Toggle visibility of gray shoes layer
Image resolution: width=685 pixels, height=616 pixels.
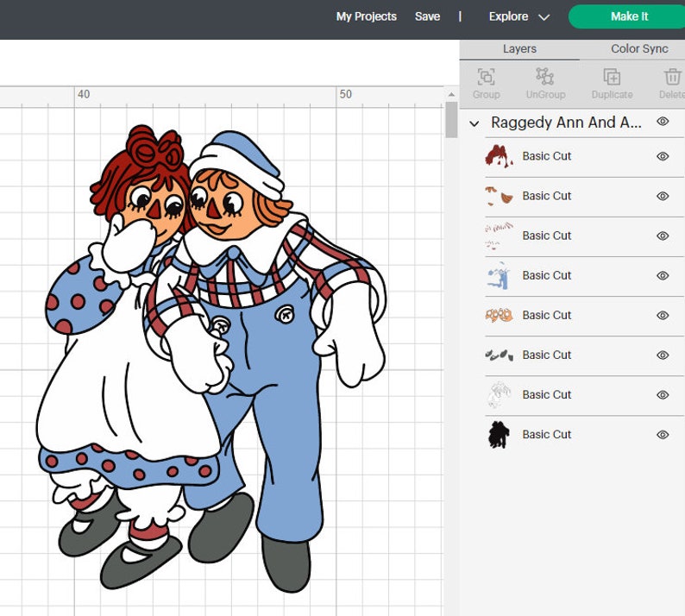[663, 355]
